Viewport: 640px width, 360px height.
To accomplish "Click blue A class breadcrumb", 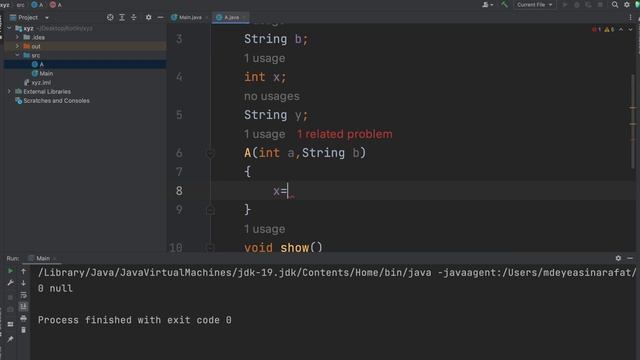I will (37, 5).
